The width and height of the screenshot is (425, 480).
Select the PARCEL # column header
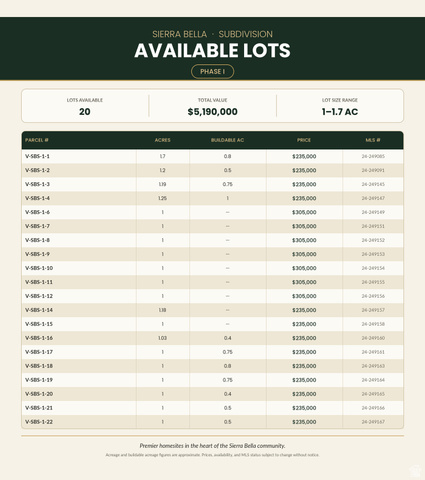37,140
